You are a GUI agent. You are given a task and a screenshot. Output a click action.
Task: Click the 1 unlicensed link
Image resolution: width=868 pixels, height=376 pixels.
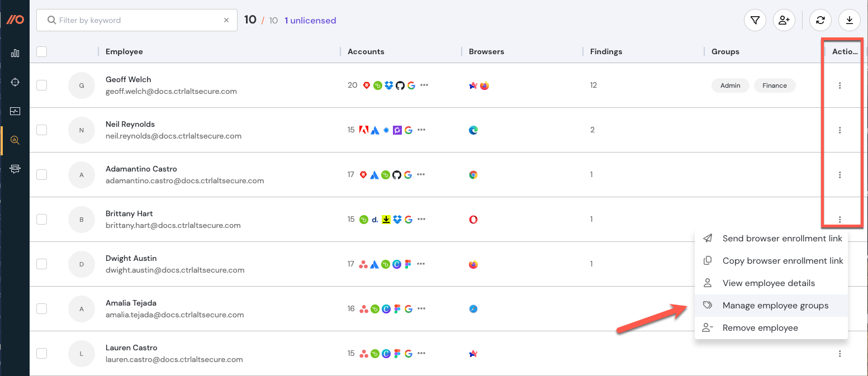[310, 20]
